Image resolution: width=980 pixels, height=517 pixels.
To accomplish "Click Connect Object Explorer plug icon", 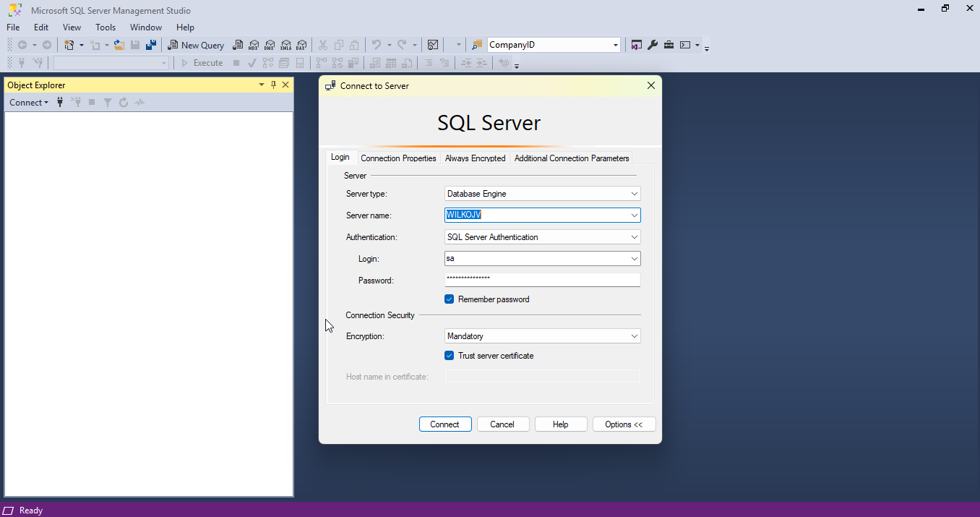I will coord(60,103).
